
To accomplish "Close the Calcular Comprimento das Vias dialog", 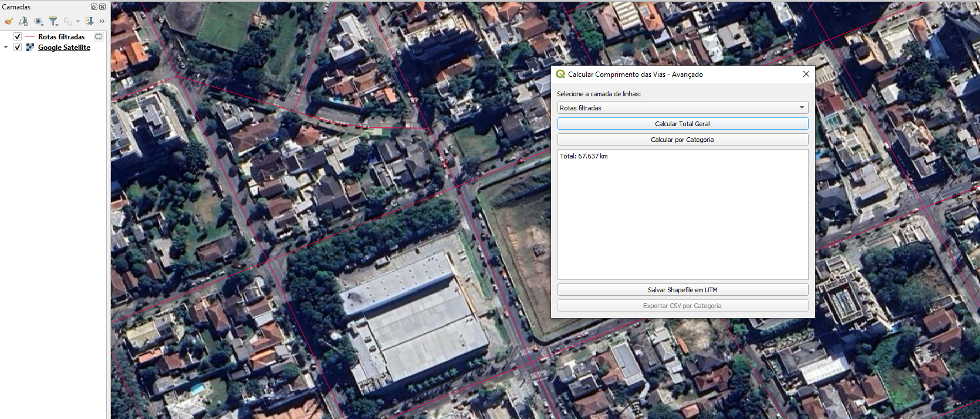I will click(806, 74).
